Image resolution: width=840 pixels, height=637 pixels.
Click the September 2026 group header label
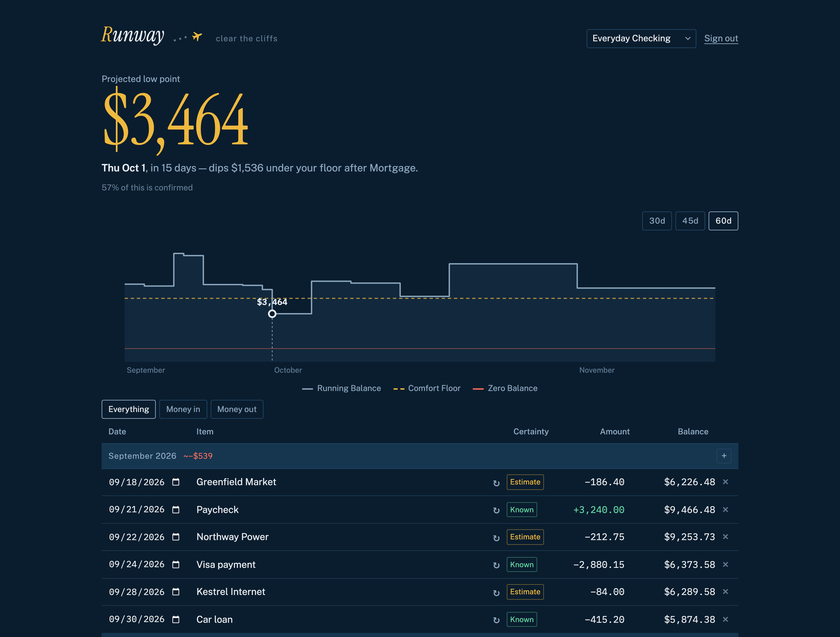point(142,456)
